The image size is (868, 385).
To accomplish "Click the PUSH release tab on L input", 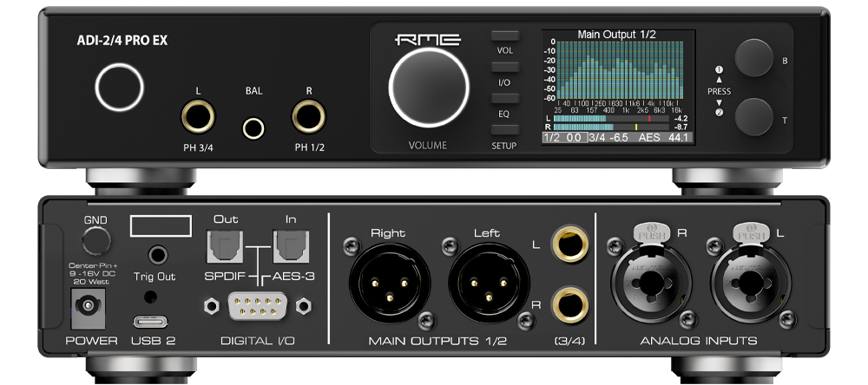I will click(x=751, y=233).
